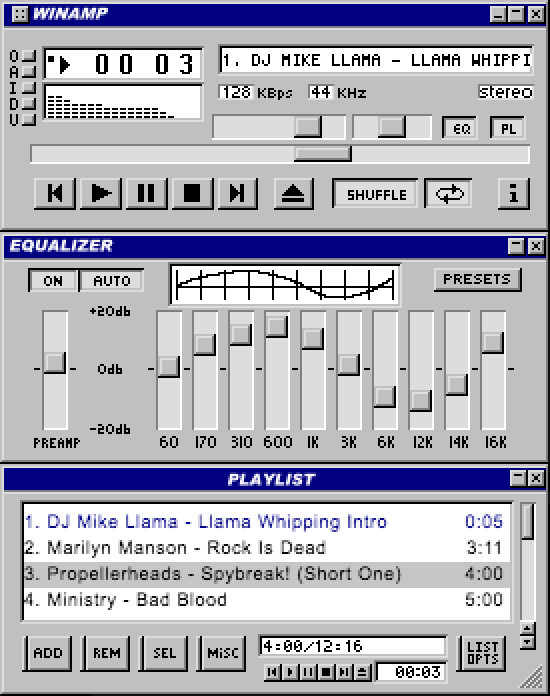Click the Previous track button in main window
This screenshot has height=696, width=550.
pos(55,193)
